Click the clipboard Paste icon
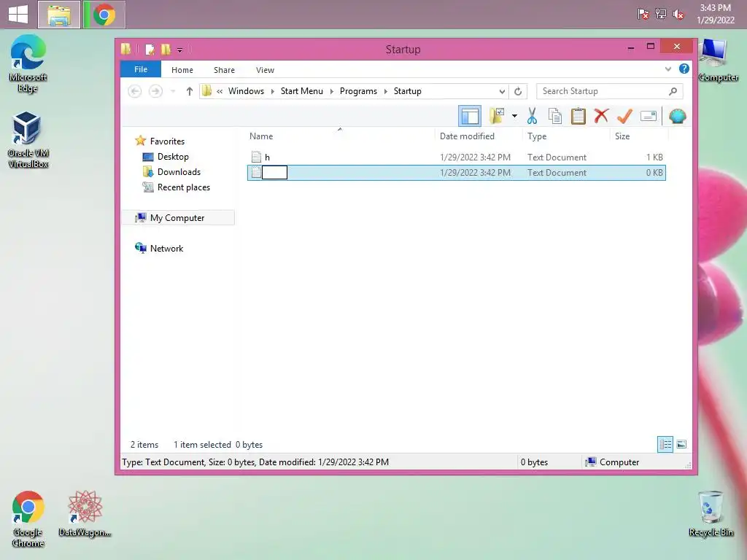This screenshot has width=747, height=560. click(x=578, y=116)
